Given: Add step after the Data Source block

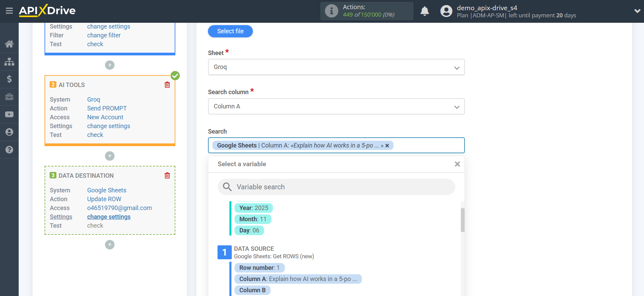Looking at the screenshot, I should coord(110,65).
